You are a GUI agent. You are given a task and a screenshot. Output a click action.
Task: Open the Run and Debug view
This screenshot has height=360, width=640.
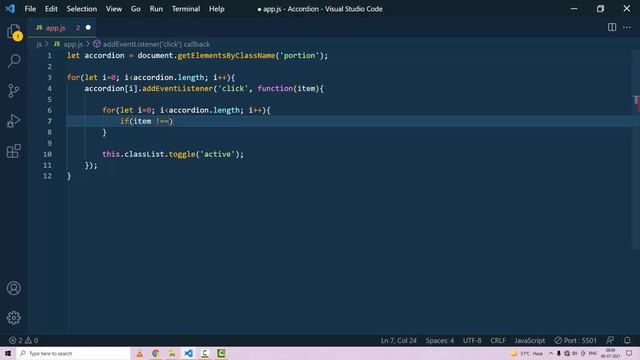click(14, 121)
